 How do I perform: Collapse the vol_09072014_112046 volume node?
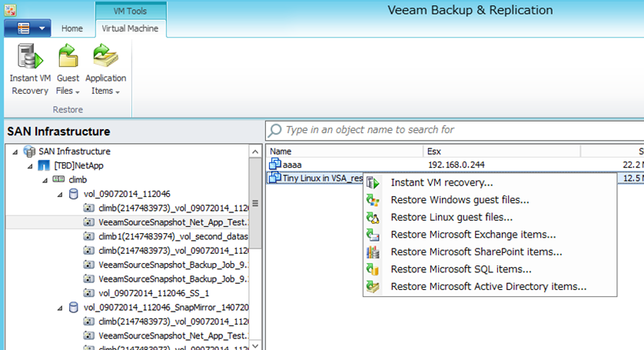point(60,195)
